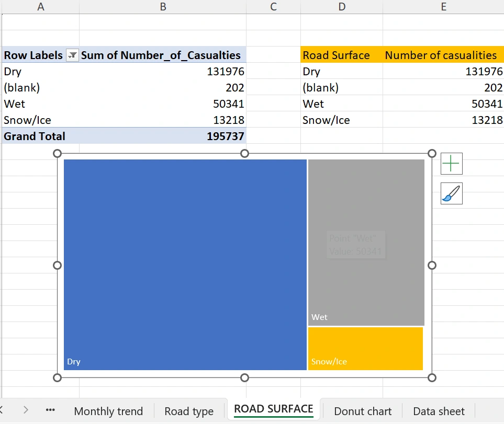Switch to the Monthly trend sheet
This screenshot has height=424, width=504.
pos(108,411)
